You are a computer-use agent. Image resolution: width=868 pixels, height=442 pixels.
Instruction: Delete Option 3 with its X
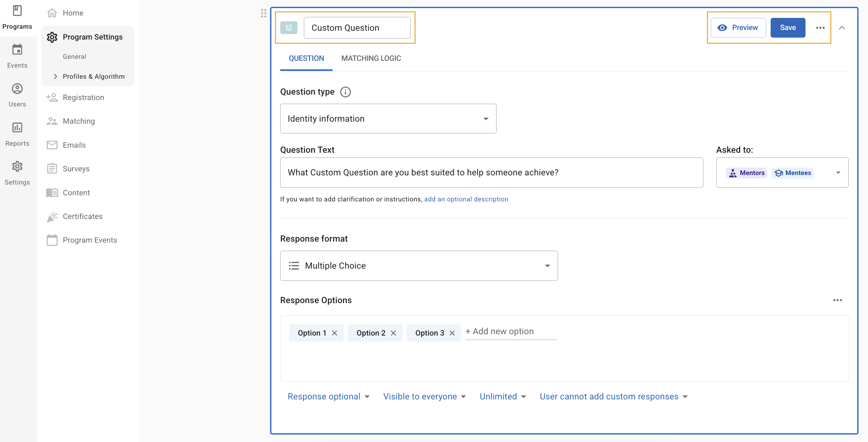(452, 333)
